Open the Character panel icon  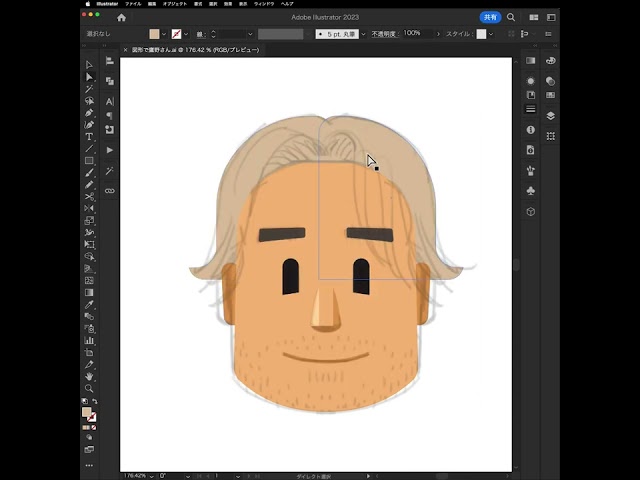point(109,101)
